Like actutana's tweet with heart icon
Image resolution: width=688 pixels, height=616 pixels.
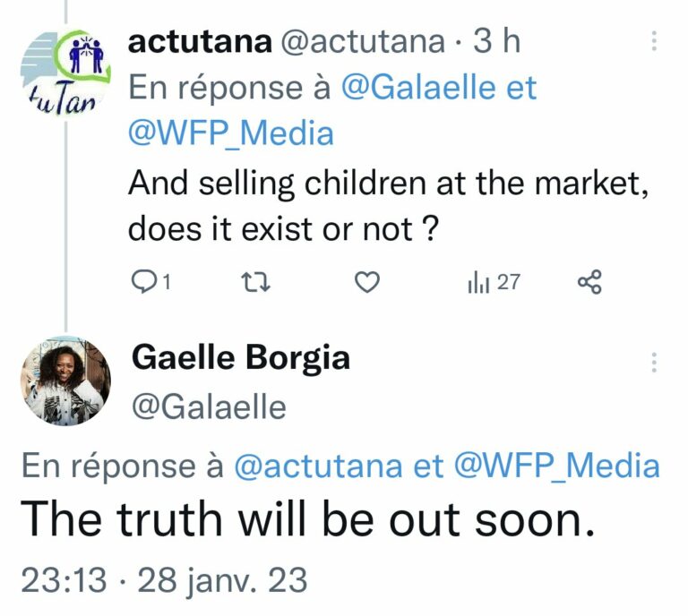coord(366,282)
